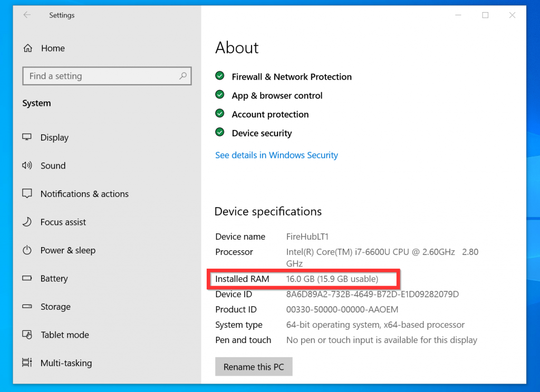Click the Storage drive icon
540x392 pixels.
point(27,307)
